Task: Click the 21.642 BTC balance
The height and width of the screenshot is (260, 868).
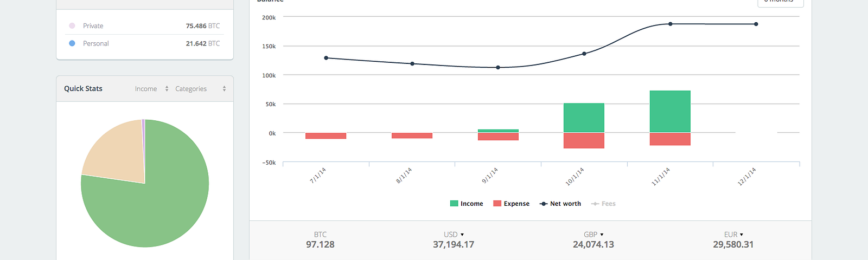Action: tap(203, 43)
